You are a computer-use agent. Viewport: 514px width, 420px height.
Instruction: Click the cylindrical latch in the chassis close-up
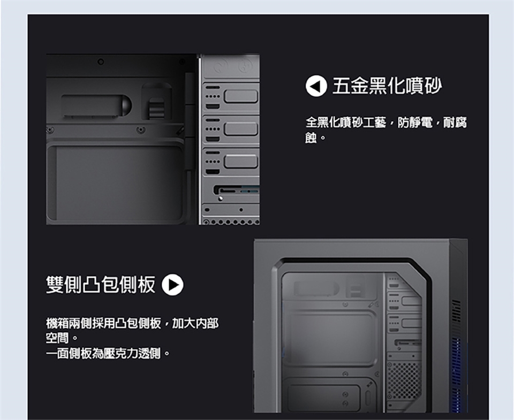pos(96,106)
